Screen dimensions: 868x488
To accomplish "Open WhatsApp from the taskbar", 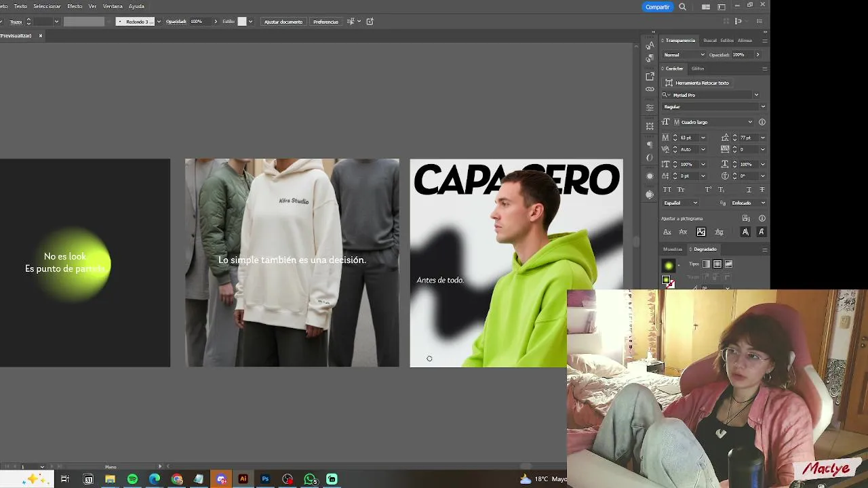I will click(310, 479).
